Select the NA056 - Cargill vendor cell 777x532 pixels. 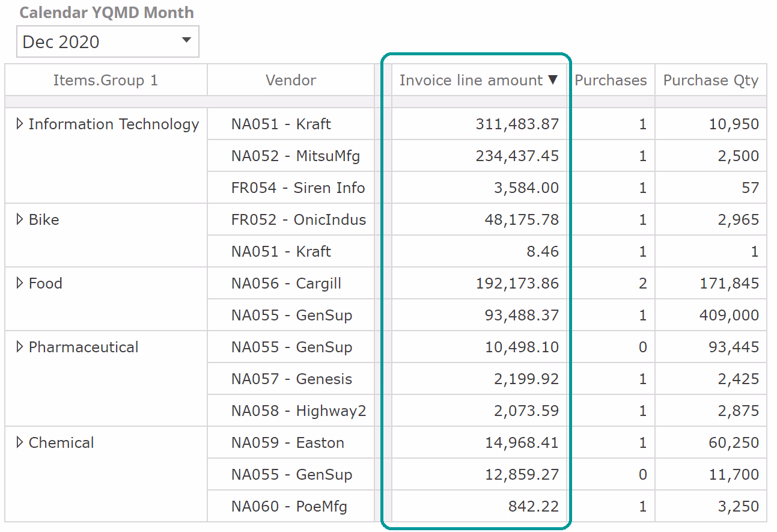point(286,283)
